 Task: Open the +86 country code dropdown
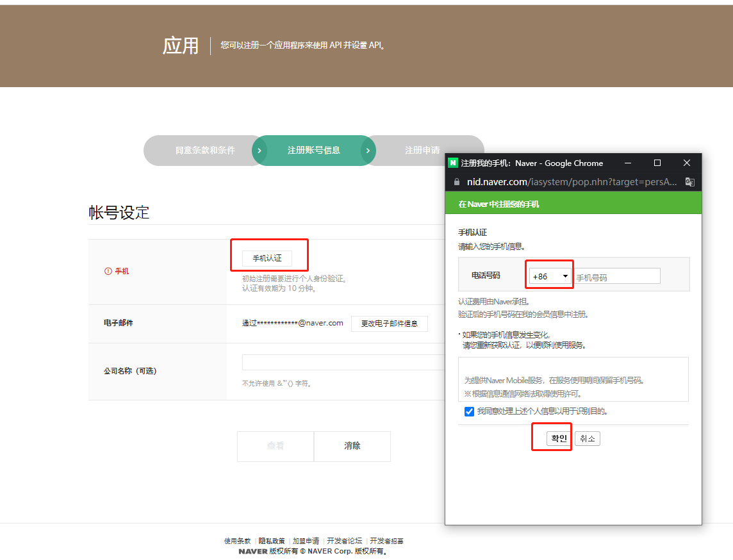click(x=550, y=276)
